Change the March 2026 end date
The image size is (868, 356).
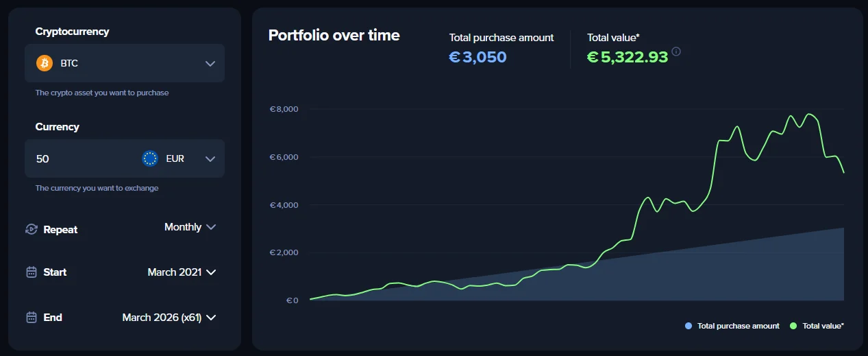point(169,318)
